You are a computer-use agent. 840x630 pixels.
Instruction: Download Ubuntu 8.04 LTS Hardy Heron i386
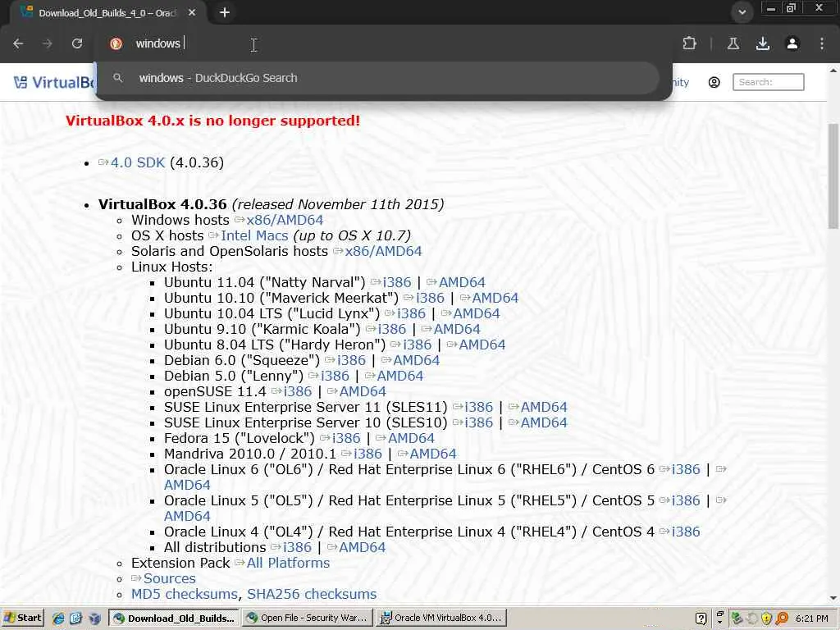point(418,345)
